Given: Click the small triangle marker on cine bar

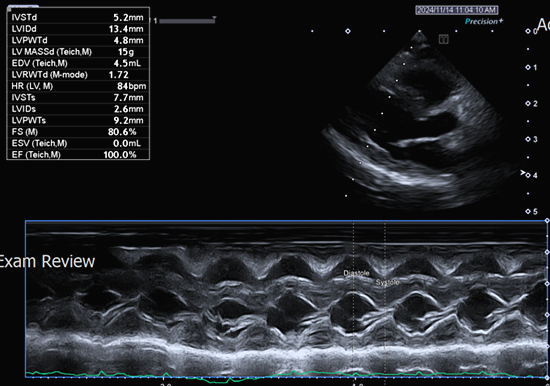Looking at the screenshot, I should [214, 18].
